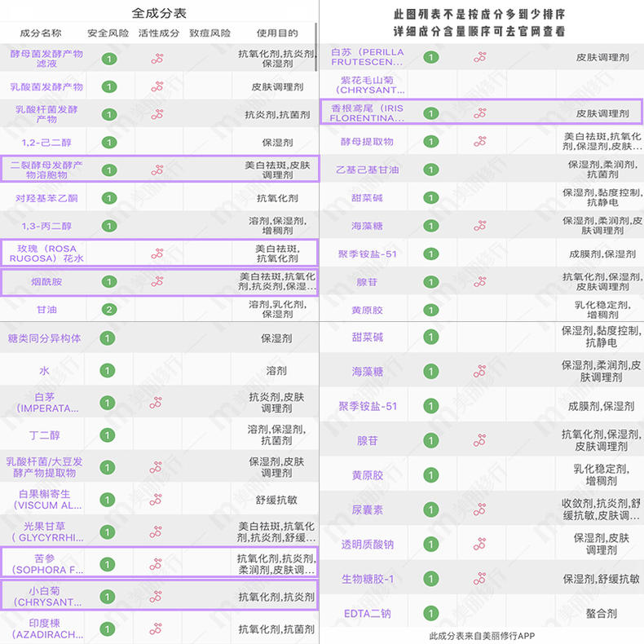Open ingredient 丁二醇
Image resolution: width=644 pixels, height=644 pixels.
click(x=44, y=435)
